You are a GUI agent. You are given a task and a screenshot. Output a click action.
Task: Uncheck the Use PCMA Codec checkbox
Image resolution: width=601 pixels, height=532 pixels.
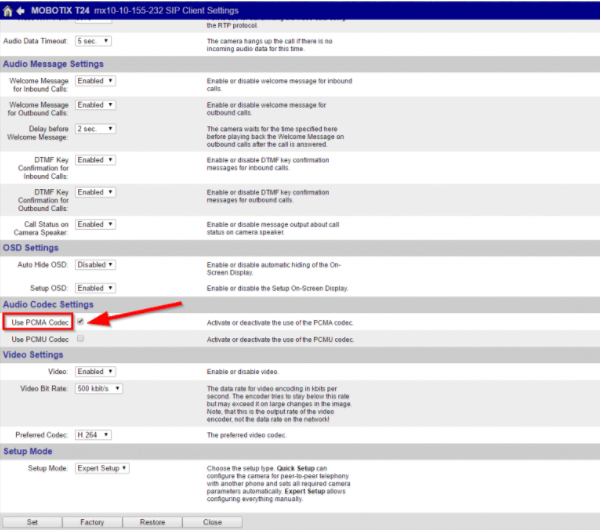tap(81, 321)
